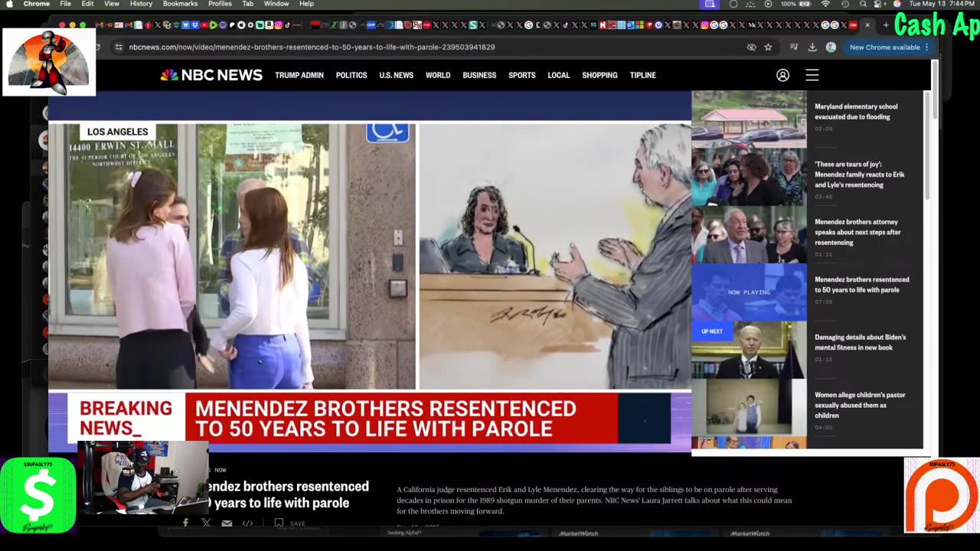Save the video with the bookmark icon
The image size is (980, 551).
coord(279,523)
